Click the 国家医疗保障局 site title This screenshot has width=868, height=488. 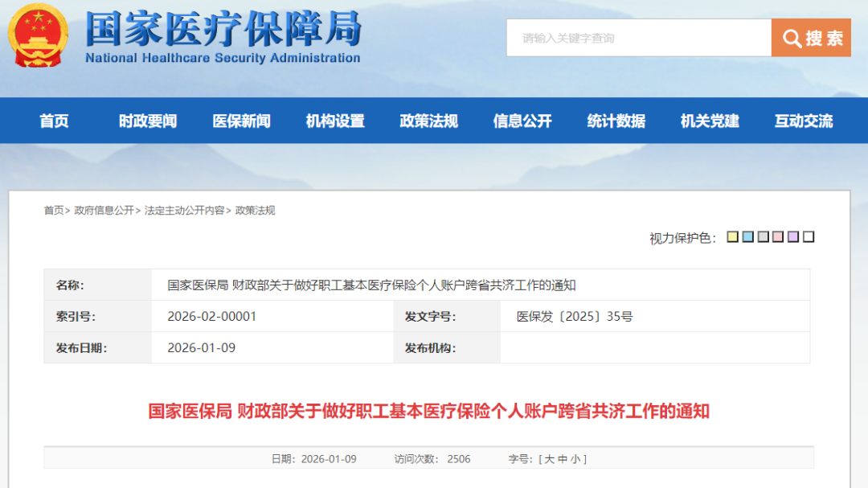(223, 29)
